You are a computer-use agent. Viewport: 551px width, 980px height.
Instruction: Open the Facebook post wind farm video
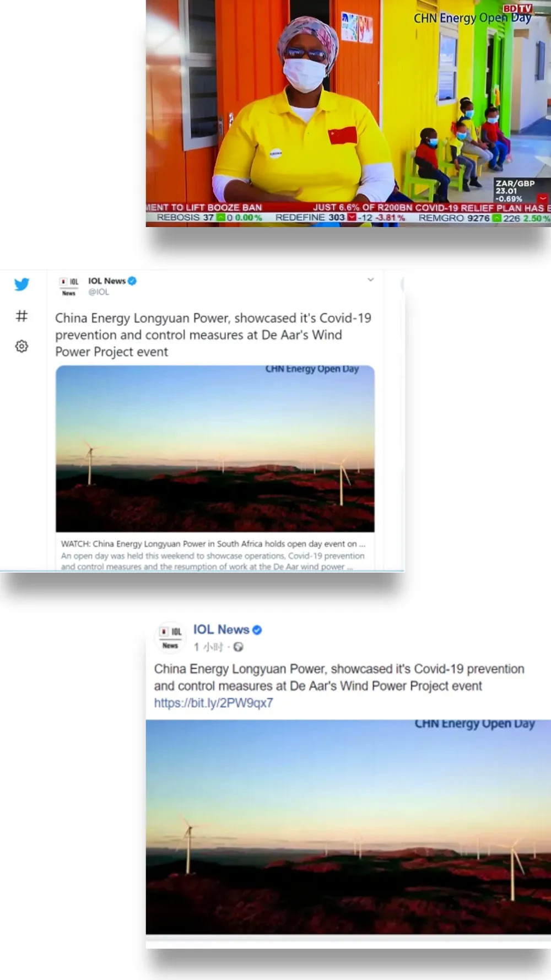point(348,827)
